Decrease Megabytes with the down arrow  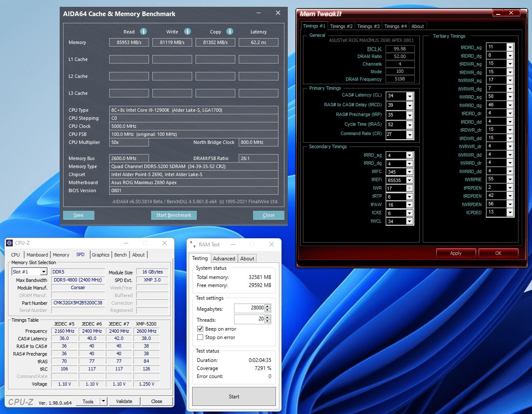tap(267, 310)
